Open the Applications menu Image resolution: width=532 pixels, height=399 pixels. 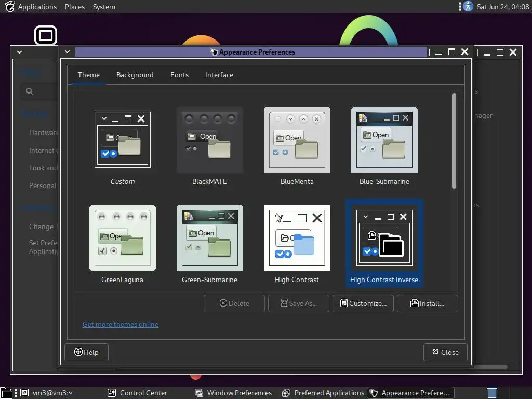coord(37,7)
